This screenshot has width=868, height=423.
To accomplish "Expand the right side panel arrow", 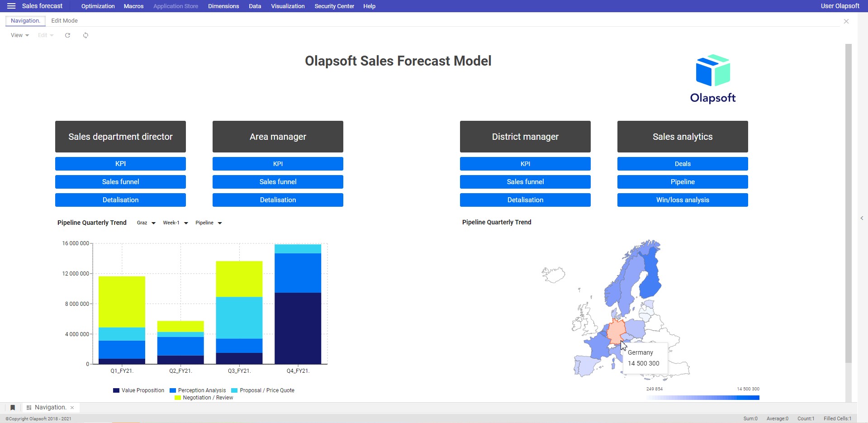I will (862, 218).
